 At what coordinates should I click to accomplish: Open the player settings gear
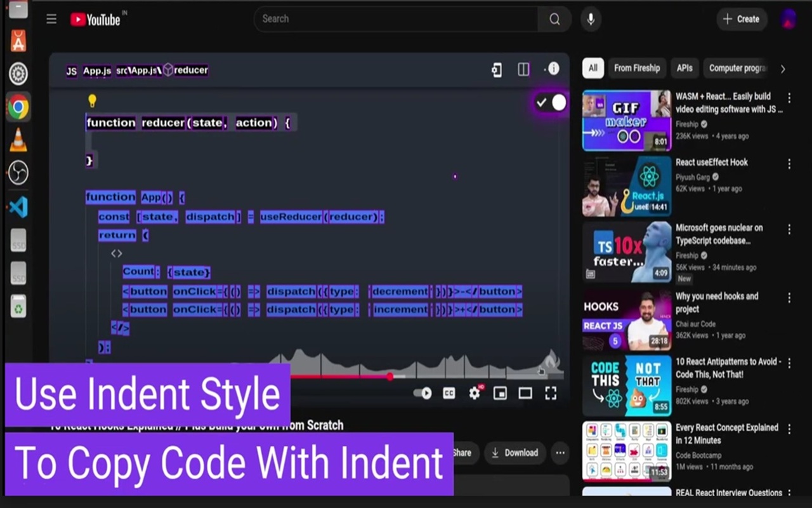coord(475,393)
